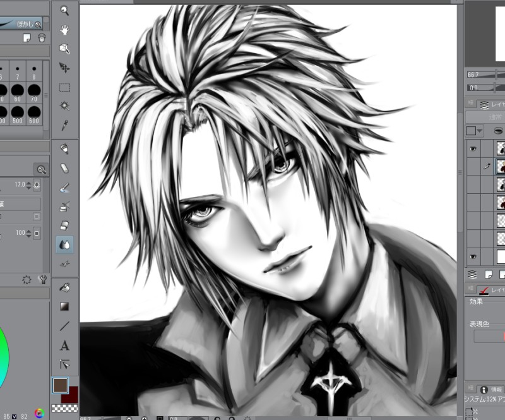Click the color wheel panel icon at bottom
This screenshot has width=505, height=420.
(x=39, y=414)
